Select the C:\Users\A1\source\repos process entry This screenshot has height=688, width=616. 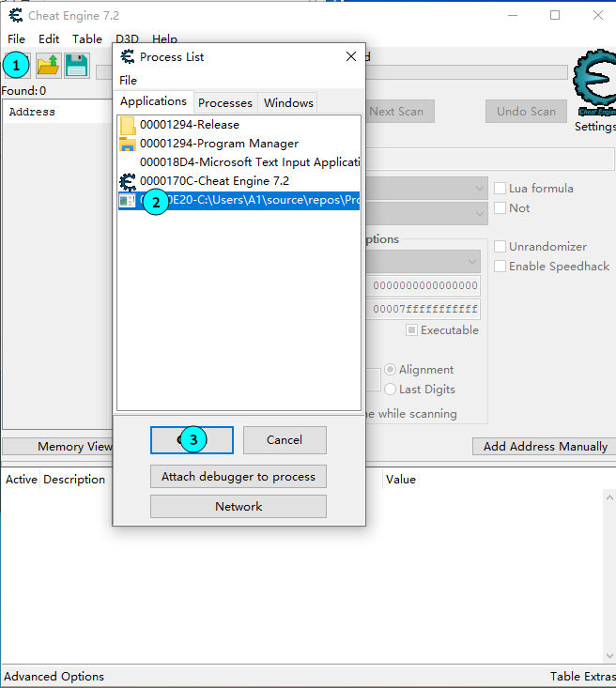(x=239, y=200)
